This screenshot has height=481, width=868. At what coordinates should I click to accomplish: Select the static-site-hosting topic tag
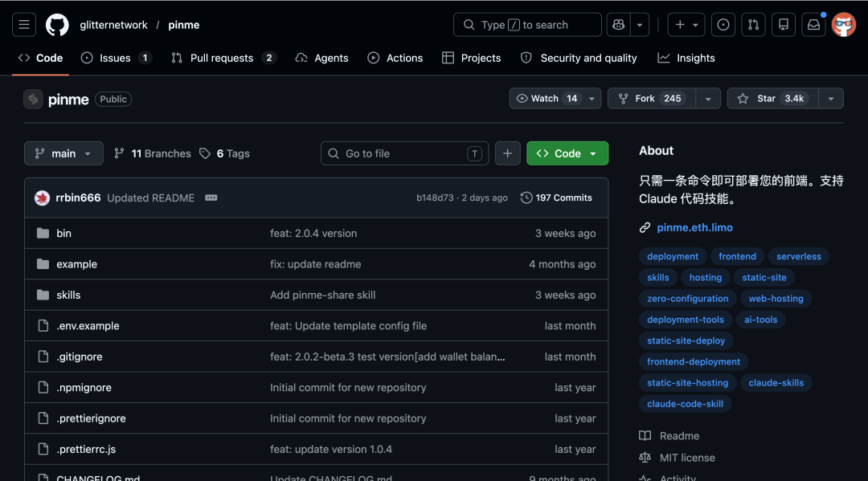(x=687, y=382)
